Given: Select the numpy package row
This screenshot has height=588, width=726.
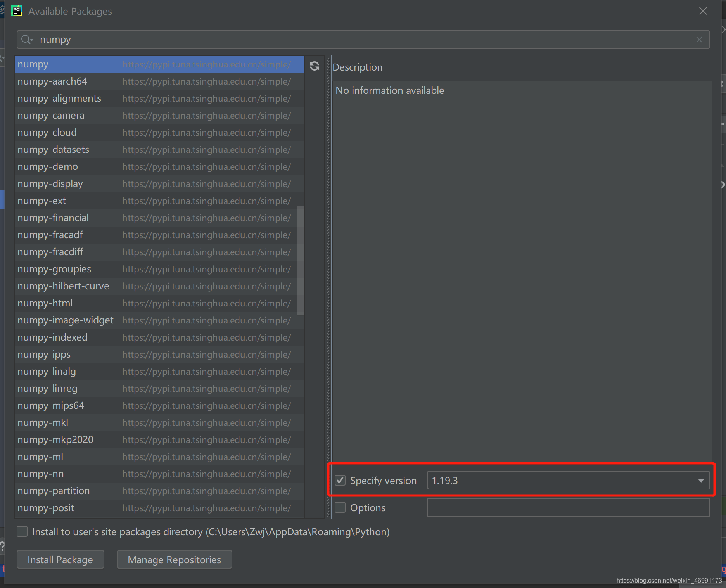Looking at the screenshot, I should (x=160, y=64).
